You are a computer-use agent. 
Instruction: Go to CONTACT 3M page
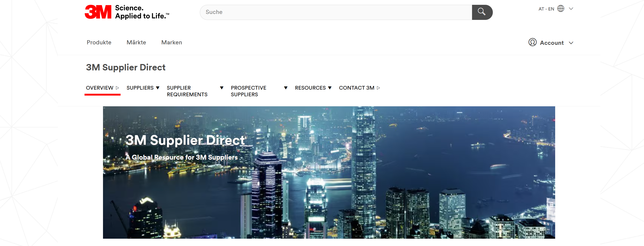click(x=356, y=88)
